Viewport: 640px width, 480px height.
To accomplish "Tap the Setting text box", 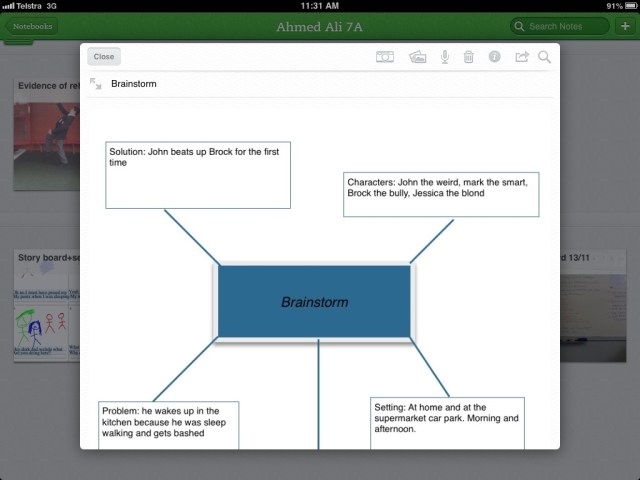I will click(446, 424).
